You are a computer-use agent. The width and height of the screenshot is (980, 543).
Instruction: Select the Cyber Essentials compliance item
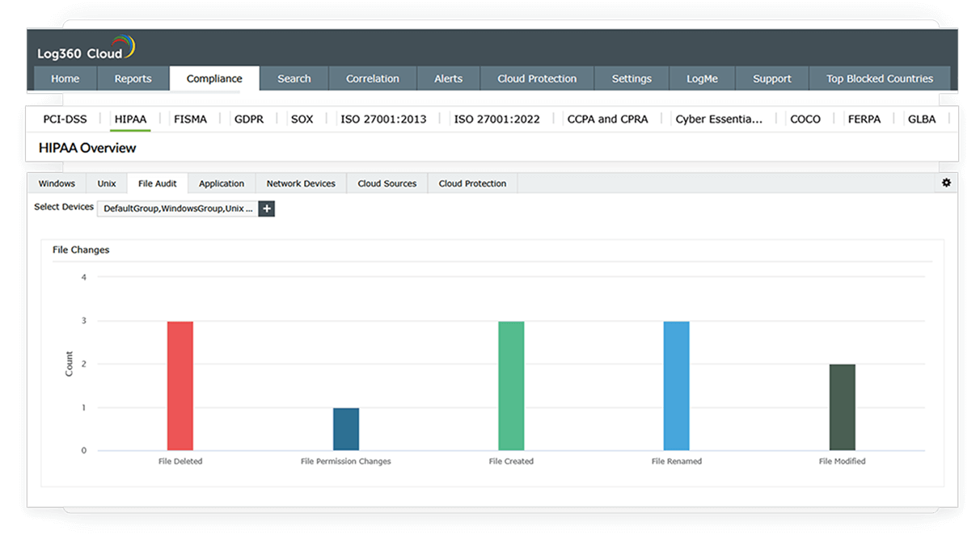coord(719,119)
